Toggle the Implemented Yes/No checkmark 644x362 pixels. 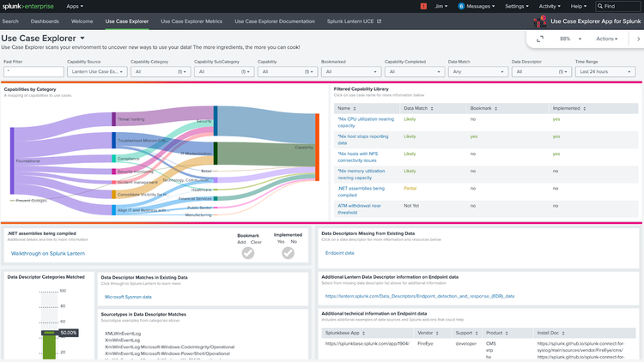[288, 253]
